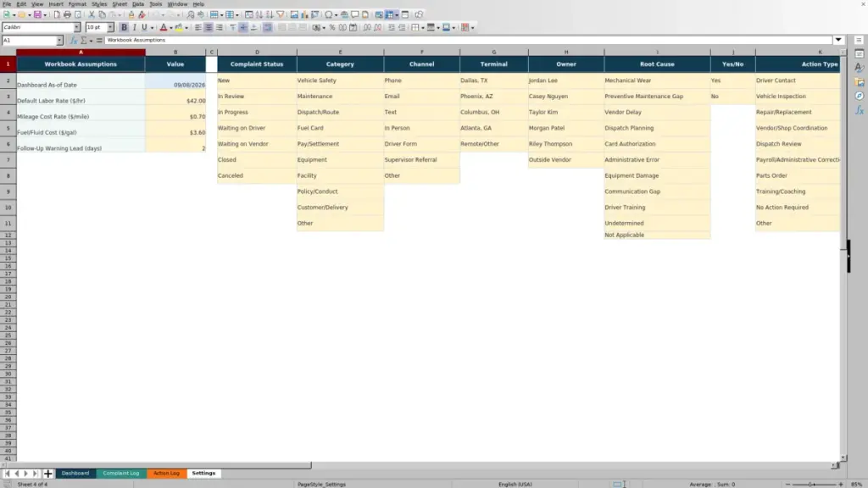Click the Format as Date icon
Viewport: 868px width, 488px height.
coord(353,27)
